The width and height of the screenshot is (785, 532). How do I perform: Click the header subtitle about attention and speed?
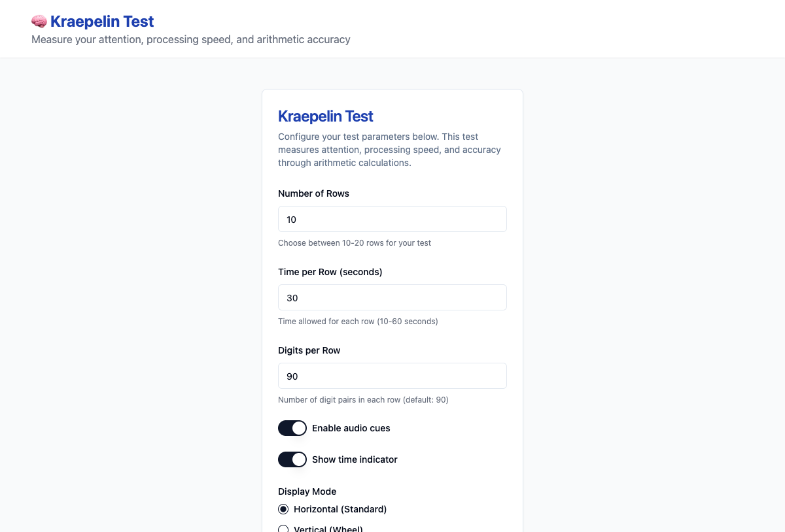pyautogui.click(x=191, y=39)
